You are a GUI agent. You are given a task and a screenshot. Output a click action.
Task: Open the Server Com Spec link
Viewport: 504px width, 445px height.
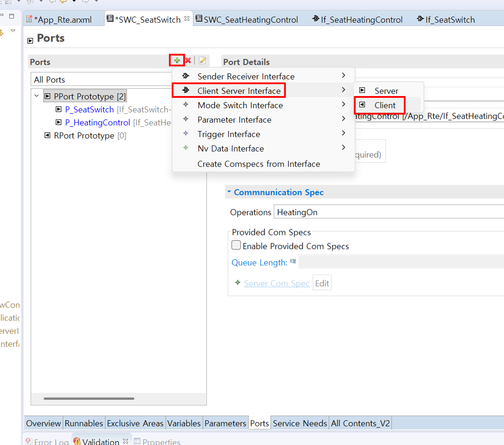276,283
